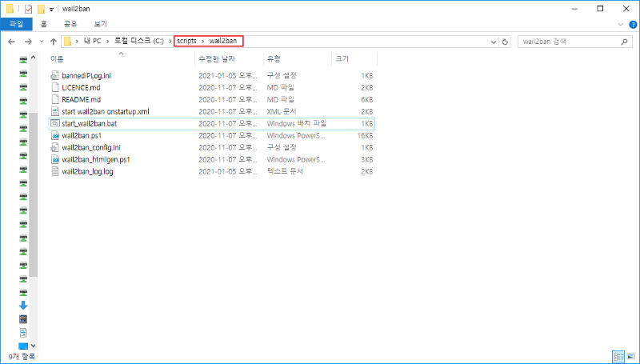Image resolution: width=640 pixels, height=364 pixels.
Task: Click the bannedIPLog.ini file icon
Action: tap(55, 75)
